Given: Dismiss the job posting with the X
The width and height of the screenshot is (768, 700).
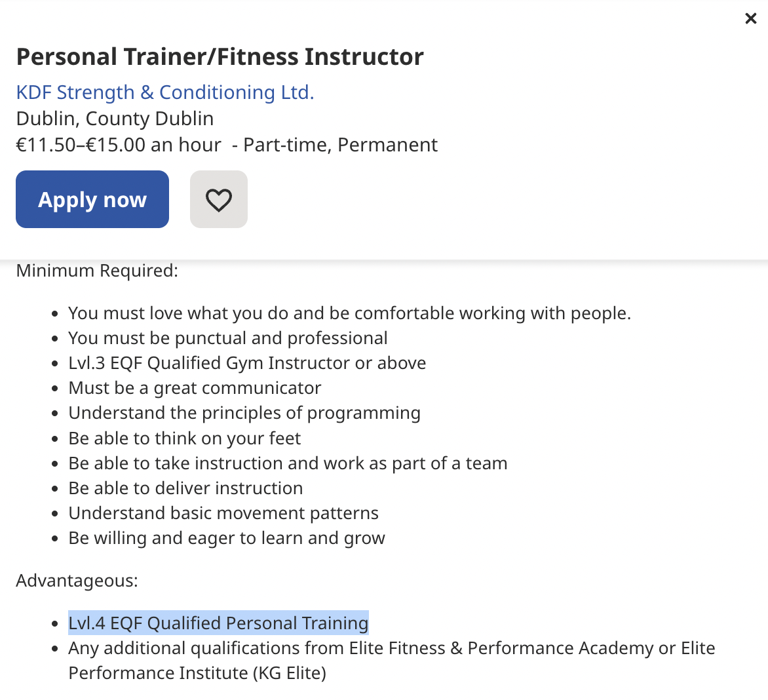Looking at the screenshot, I should tap(750, 18).
